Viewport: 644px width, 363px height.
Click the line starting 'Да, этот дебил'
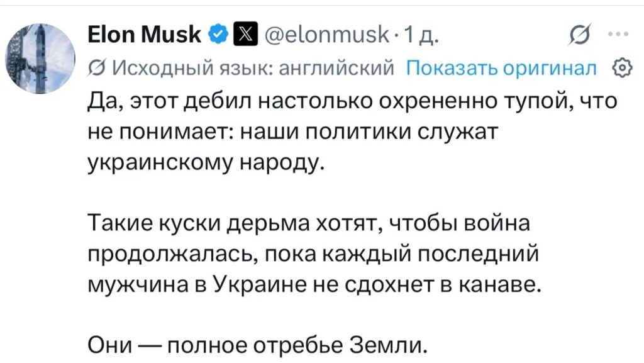click(x=352, y=101)
